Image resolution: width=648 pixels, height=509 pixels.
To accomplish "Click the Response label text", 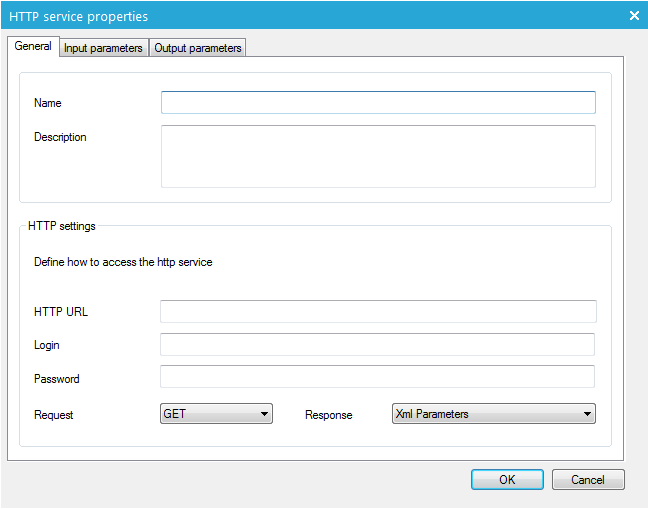I will [x=329, y=415].
